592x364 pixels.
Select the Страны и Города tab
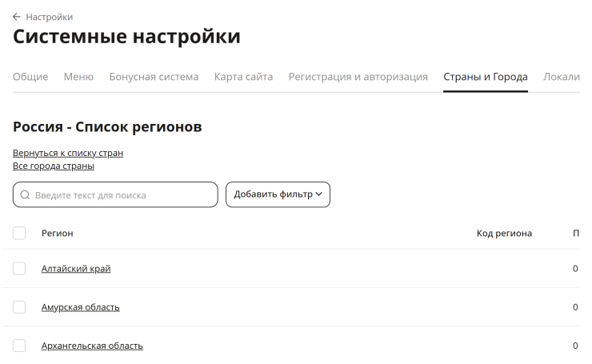[485, 77]
